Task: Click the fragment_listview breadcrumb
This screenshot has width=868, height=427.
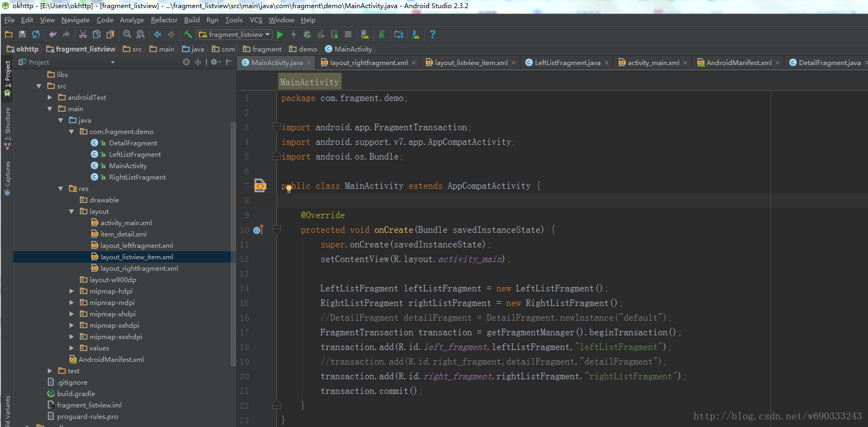Action: (x=81, y=49)
